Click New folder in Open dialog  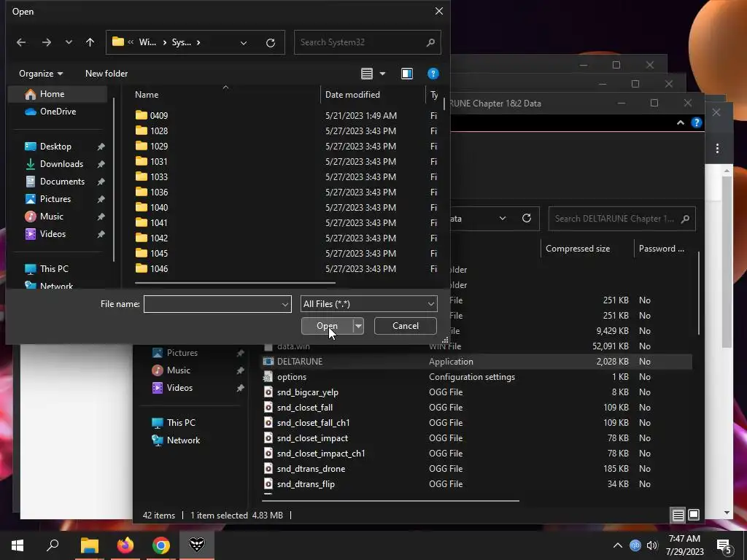click(107, 74)
